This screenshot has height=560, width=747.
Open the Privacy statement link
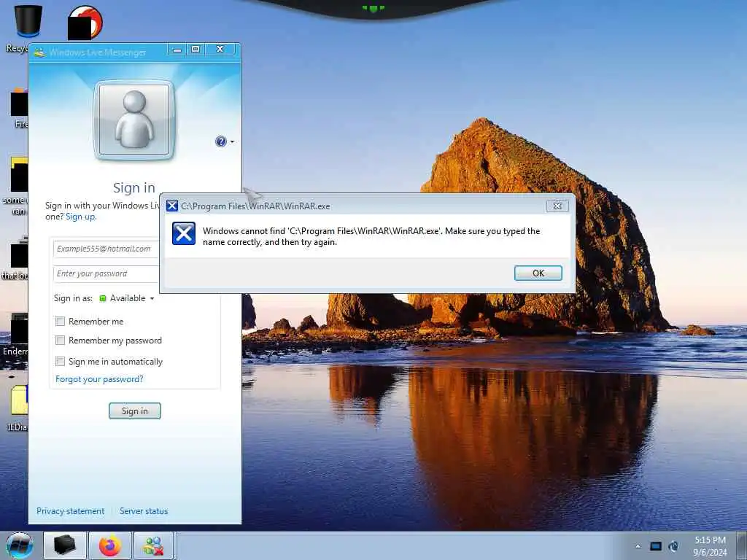pos(71,511)
